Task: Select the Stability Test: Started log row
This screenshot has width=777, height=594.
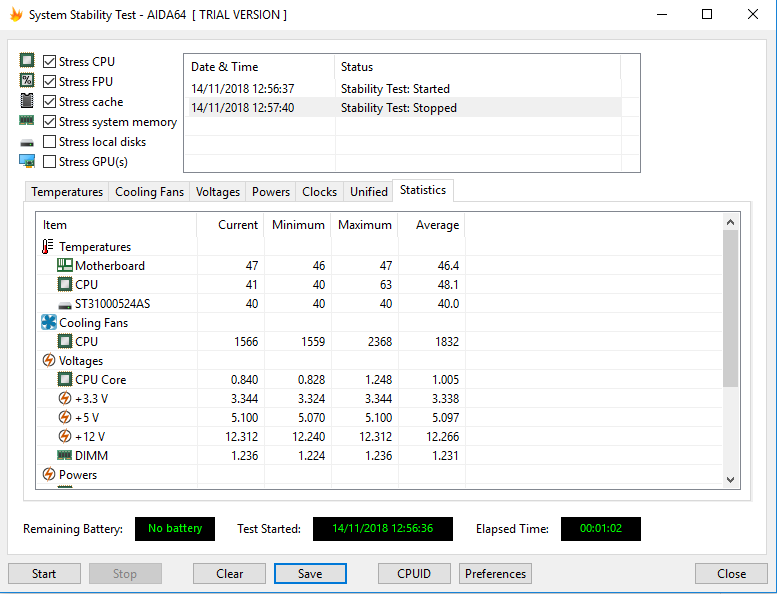Action: point(403,89)
